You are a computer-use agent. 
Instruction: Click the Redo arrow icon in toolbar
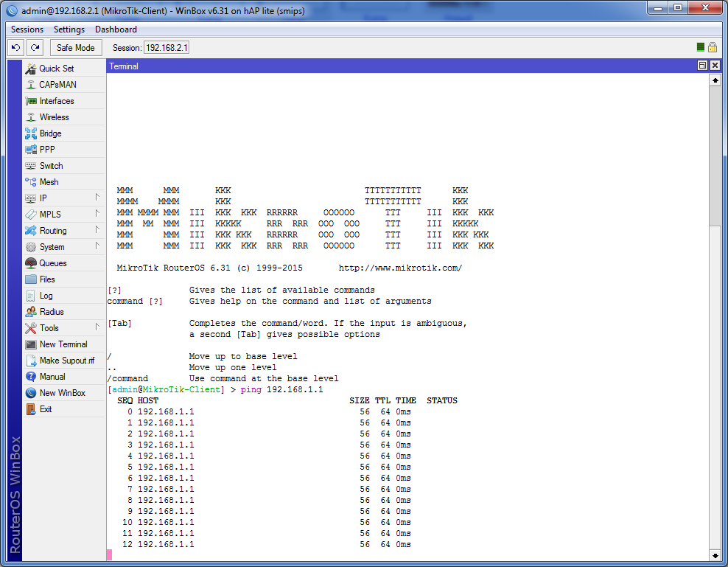click(x=35, y=47)
